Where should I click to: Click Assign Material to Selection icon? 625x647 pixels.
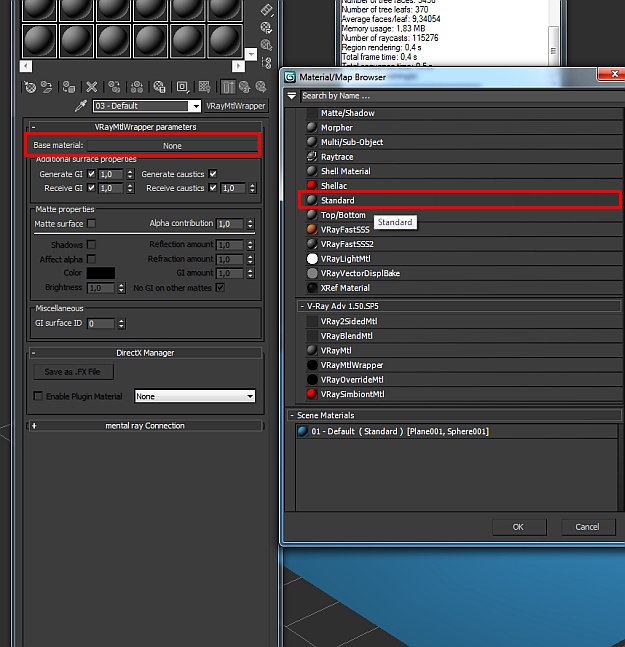[69, 87]
